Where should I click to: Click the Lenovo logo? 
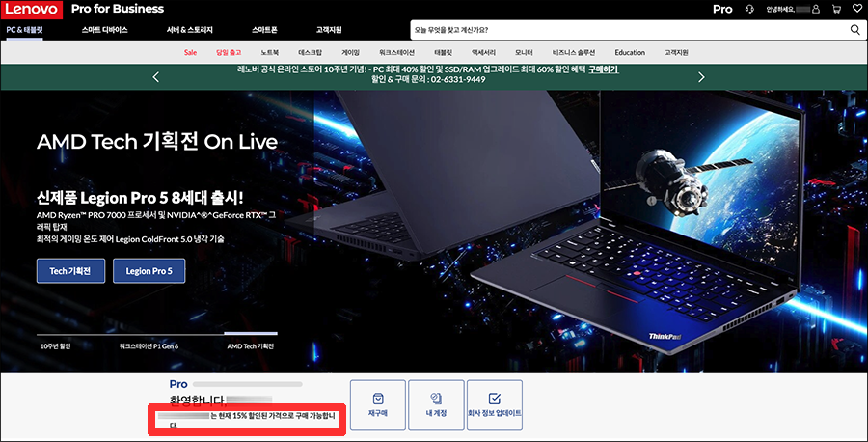[x=32, y=10]
